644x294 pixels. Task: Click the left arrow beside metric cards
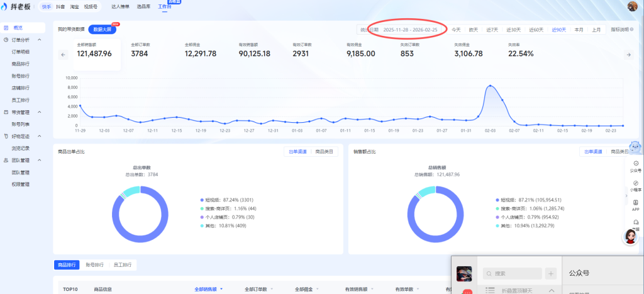pos(63,55)
